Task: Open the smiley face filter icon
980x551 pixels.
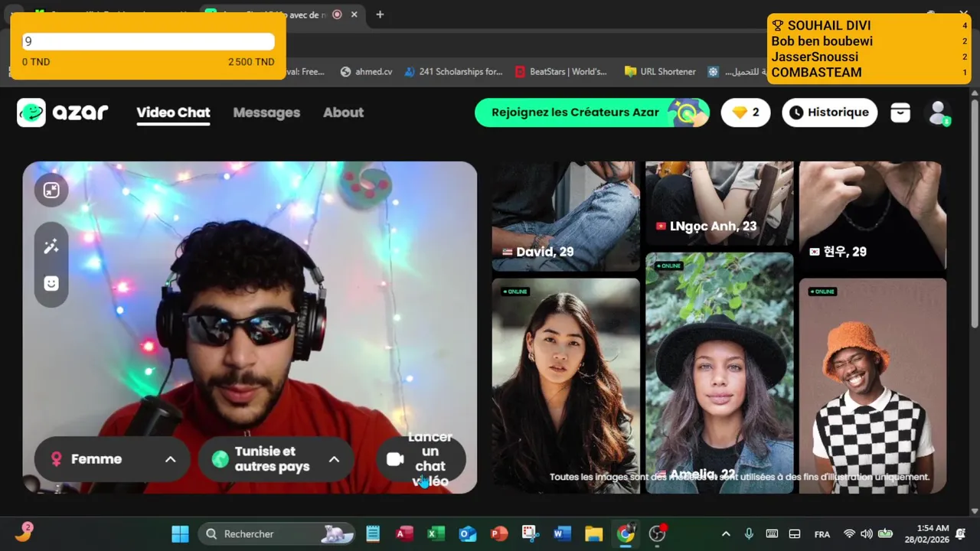Action: click(51, 283)
